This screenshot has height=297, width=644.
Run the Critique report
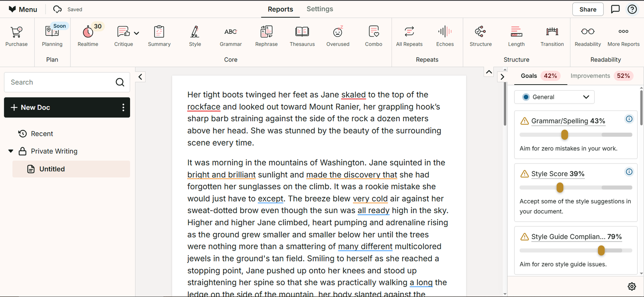point(123,36)
